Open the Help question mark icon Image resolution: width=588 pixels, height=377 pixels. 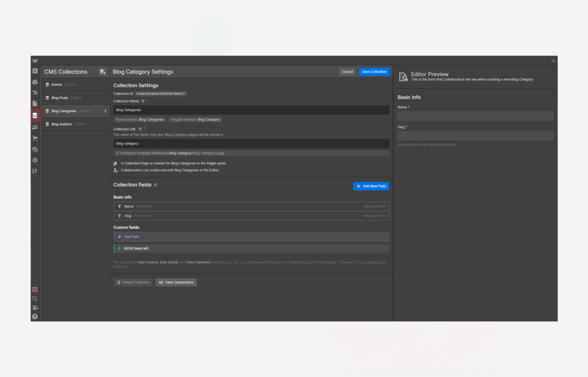(x=35, y=317)
